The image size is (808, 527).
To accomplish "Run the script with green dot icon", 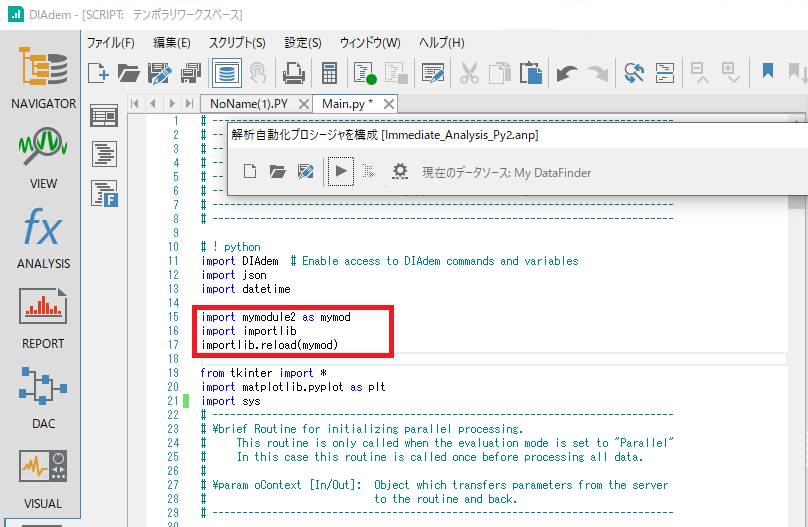I will coord(365,73).
